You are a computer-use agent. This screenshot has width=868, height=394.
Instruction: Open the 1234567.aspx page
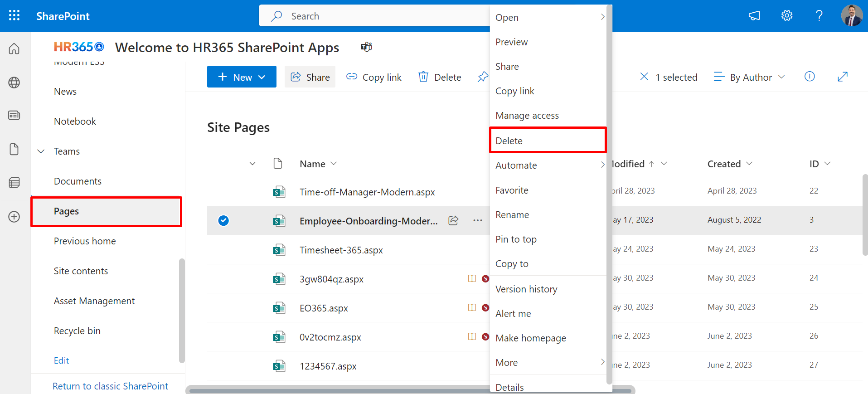pos(328,366)
